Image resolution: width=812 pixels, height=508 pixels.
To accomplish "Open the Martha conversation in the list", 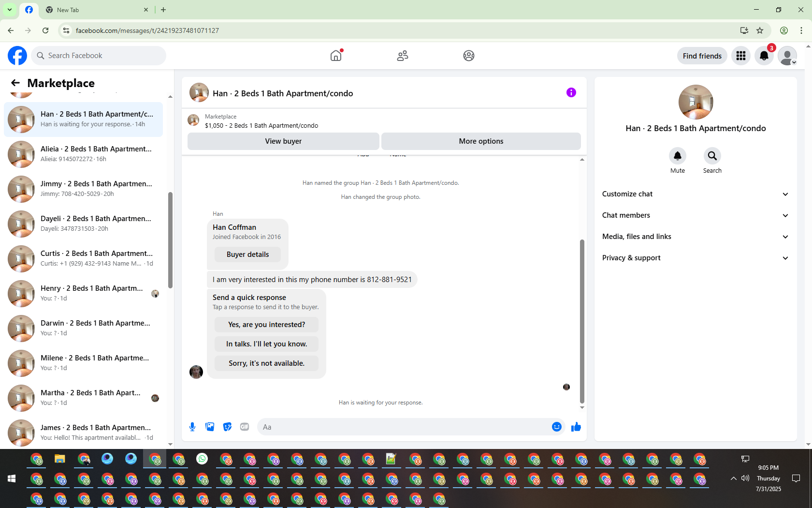I will pyautogui.click(x=84, y=398).
